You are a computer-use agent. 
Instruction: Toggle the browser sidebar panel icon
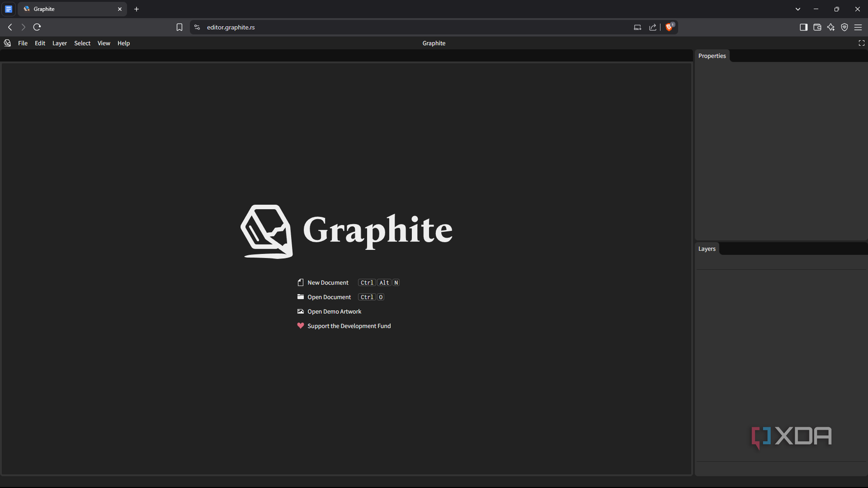(804, 27)
